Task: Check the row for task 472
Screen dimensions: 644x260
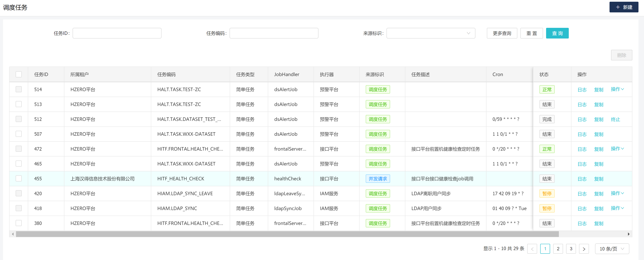Action: tap(18, 149)
